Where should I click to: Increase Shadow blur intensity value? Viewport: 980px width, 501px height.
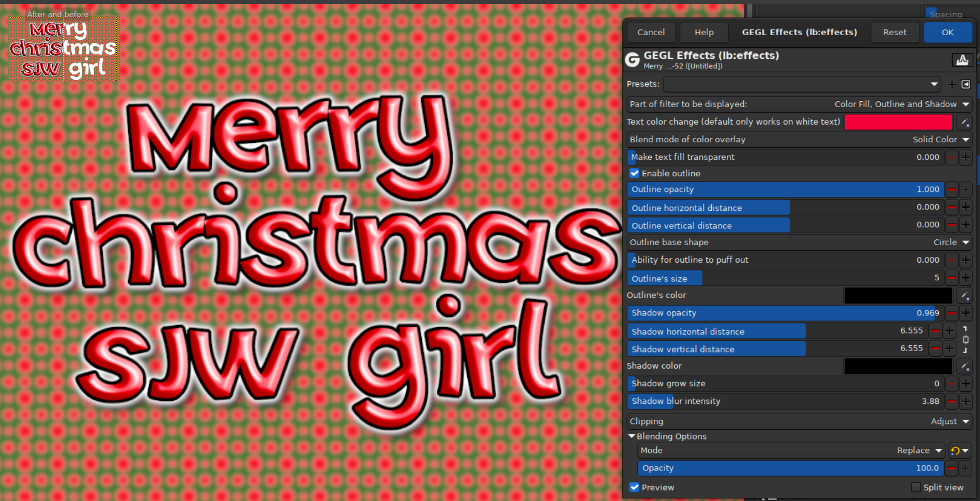(x=966, y=401)
